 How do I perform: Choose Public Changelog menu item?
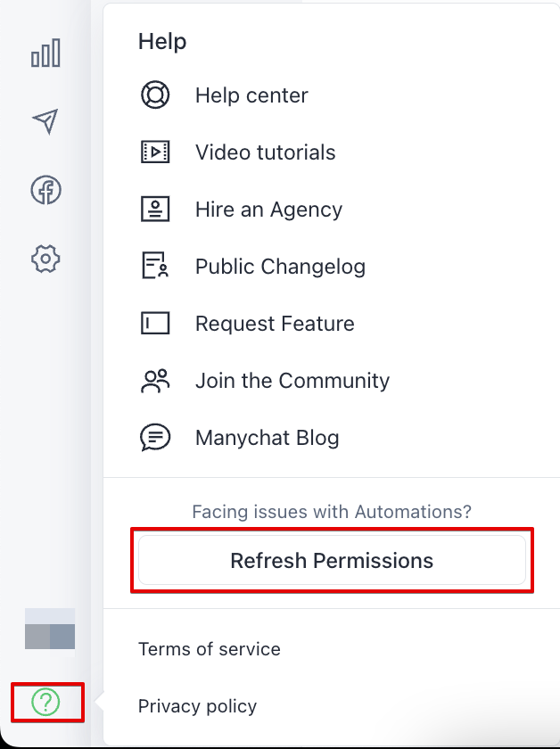[x=280, y=267]
